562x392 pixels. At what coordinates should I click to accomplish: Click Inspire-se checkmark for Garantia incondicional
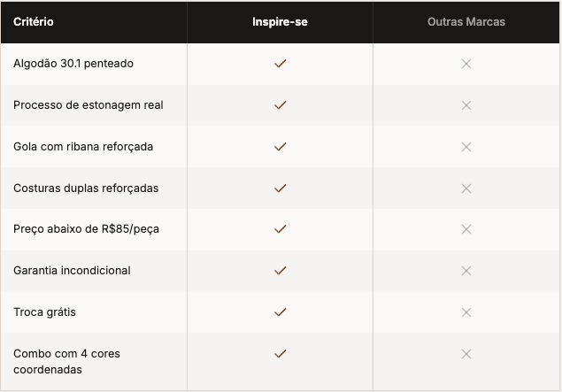click(281, 270)
